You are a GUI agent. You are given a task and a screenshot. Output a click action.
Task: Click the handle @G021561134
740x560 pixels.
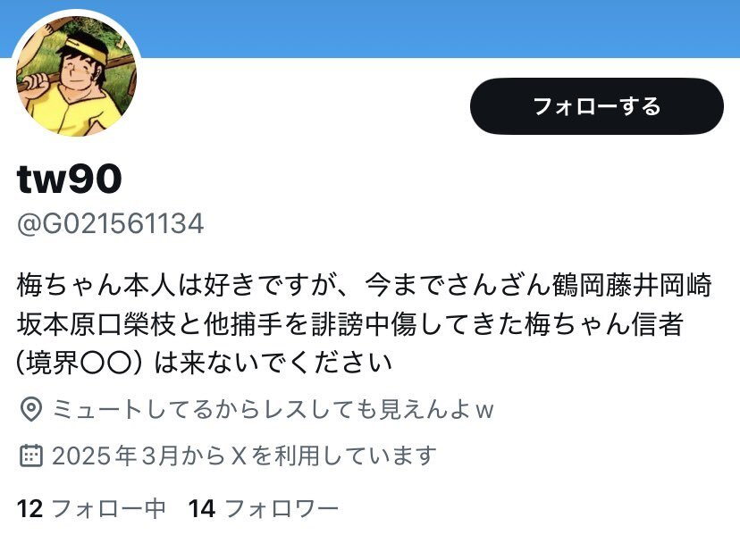[x=111, y=223]
